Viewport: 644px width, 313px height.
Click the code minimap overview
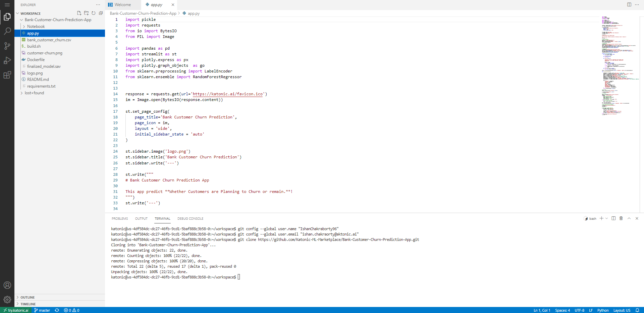(x=620, y=65)
